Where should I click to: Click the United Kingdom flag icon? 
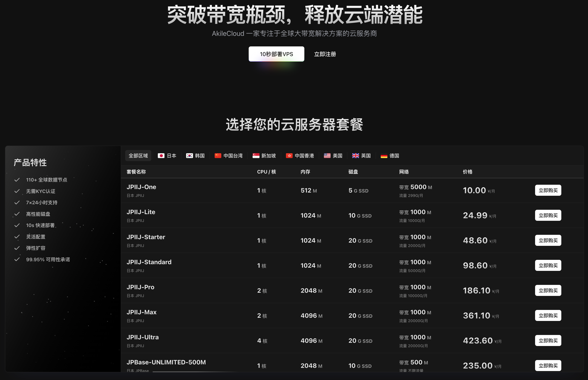355,156
